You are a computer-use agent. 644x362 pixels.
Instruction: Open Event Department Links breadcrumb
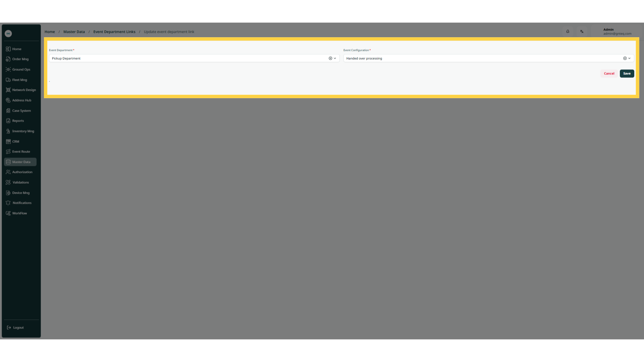point(114,32)
